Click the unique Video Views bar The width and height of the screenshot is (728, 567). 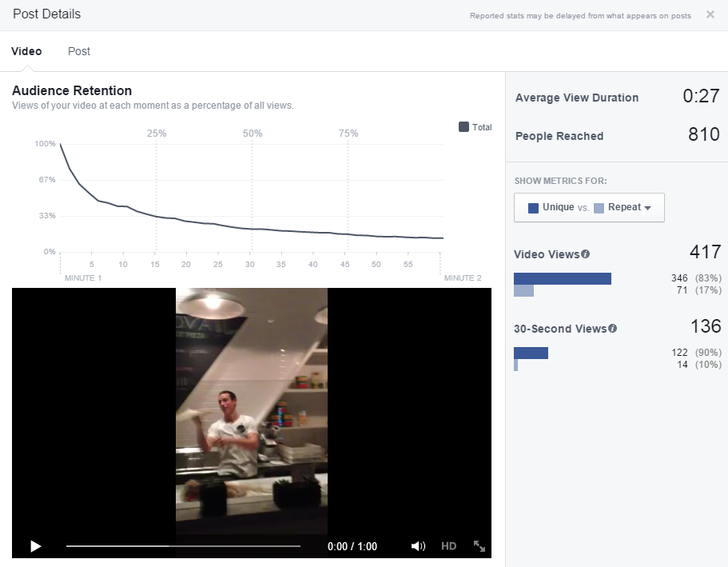562,278
